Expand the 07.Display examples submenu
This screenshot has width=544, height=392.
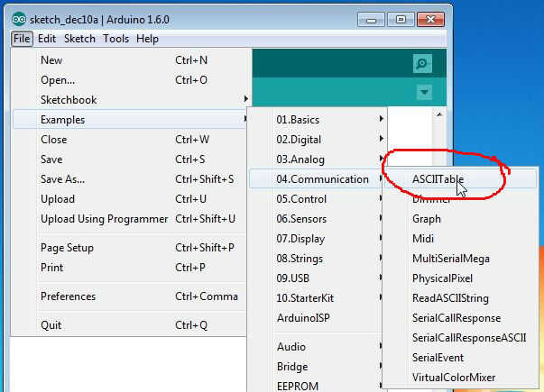point(316,239)
